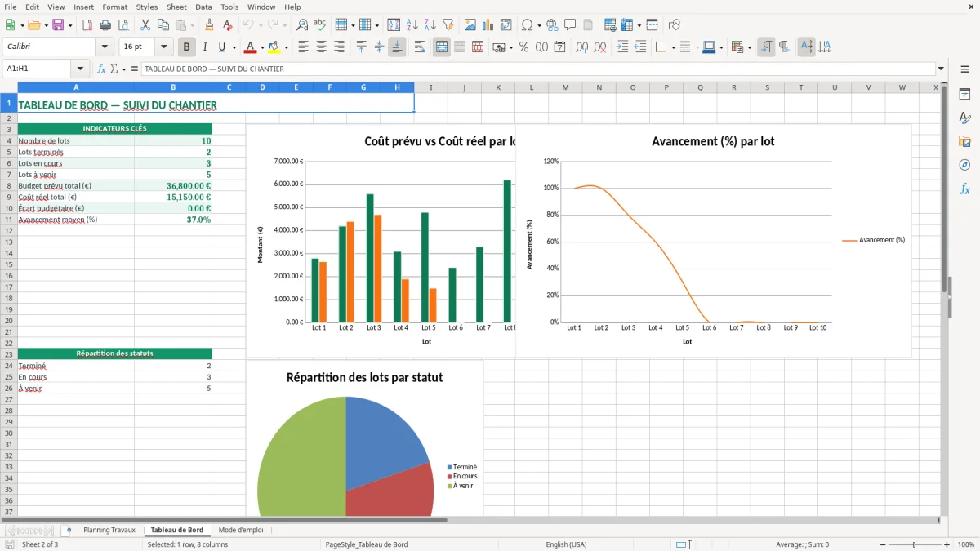
Task: Click the zoom in plus button
Action: pyautogui.click(x=947, y=544)
